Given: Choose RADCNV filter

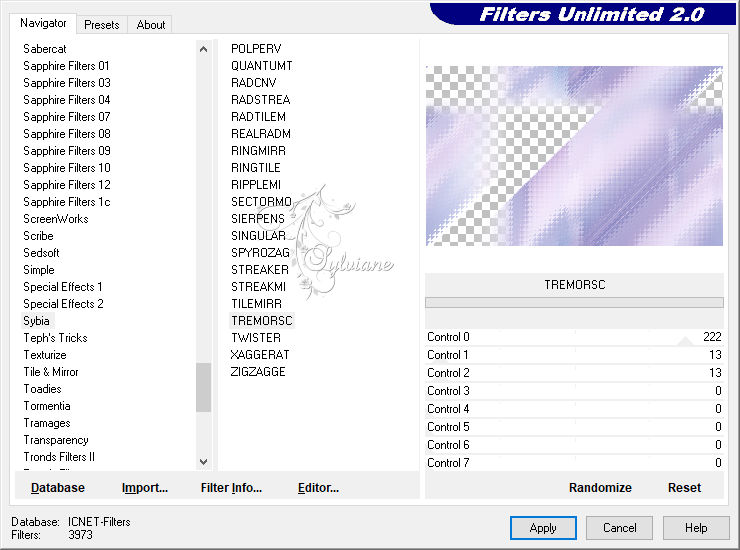Looking at the screenshot, I should tap(253, 83).
